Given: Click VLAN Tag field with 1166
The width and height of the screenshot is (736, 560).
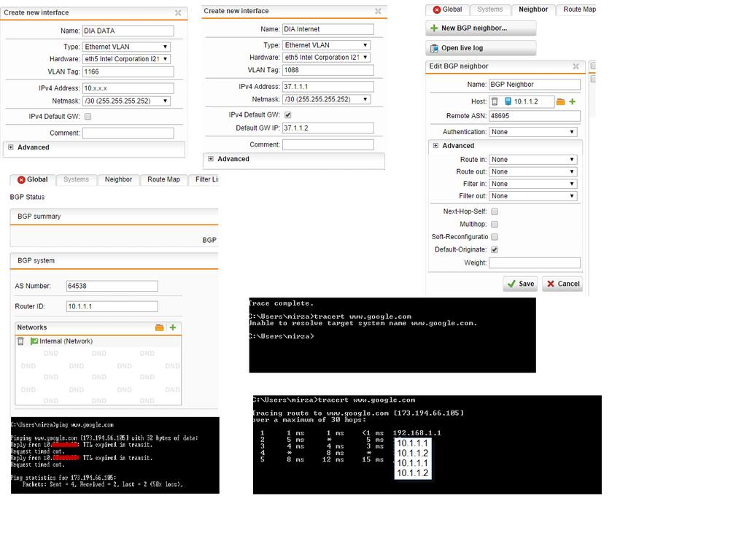Looking at the screenshot, I should [128, 71].
